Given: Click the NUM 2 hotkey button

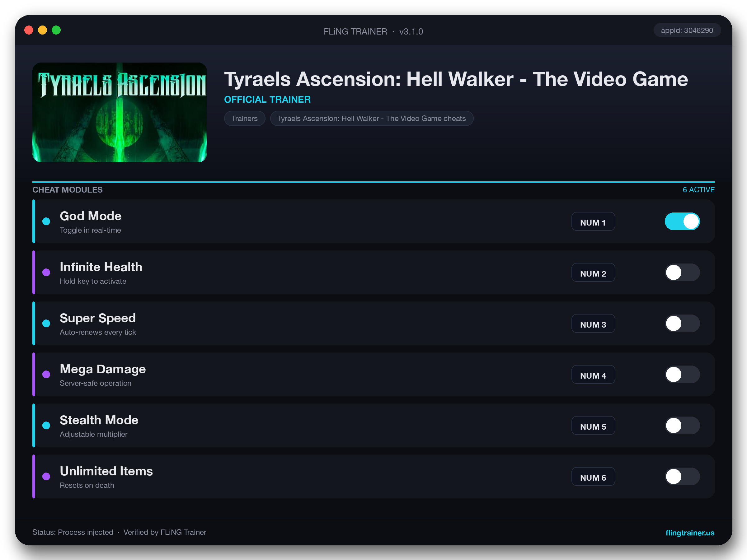Looking at the screenshot, I should [x=593, y=273].
